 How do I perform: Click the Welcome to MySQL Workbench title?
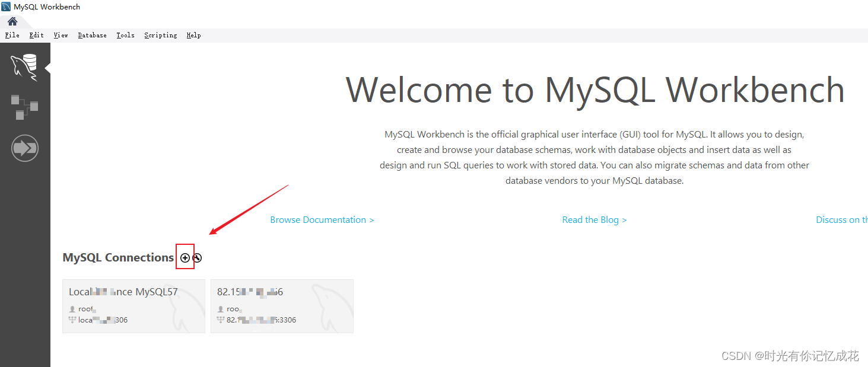click(x=595, y=90)
